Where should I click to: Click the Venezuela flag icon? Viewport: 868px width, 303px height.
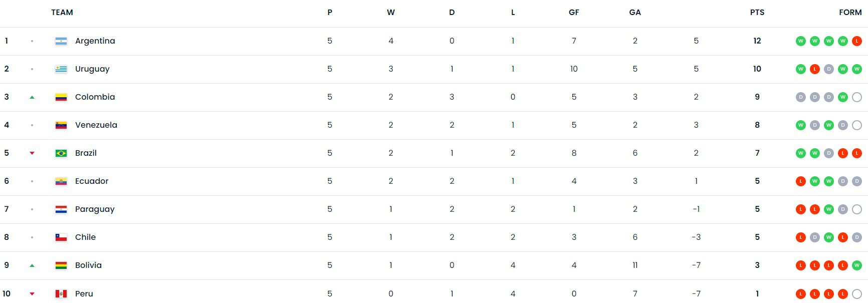point(61,125)
